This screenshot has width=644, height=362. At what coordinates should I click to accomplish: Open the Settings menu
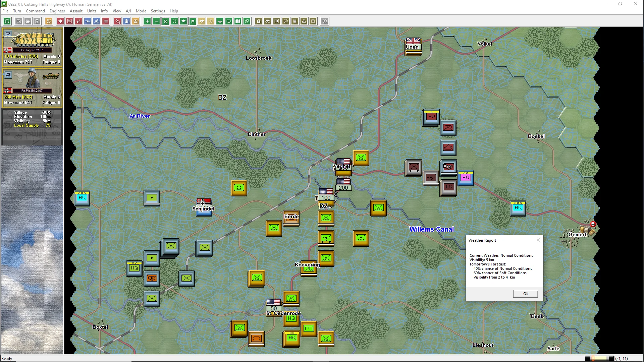pyautogui.click(x=158, y=11)
